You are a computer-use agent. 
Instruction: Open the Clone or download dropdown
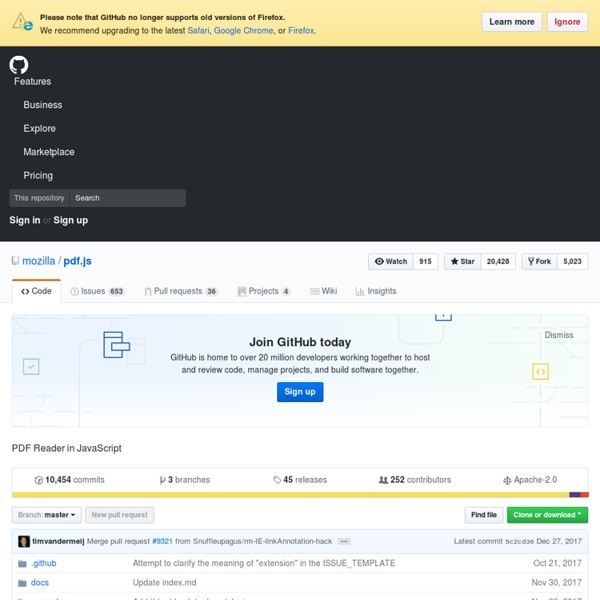pyautogui.click(x=547, y=515)
